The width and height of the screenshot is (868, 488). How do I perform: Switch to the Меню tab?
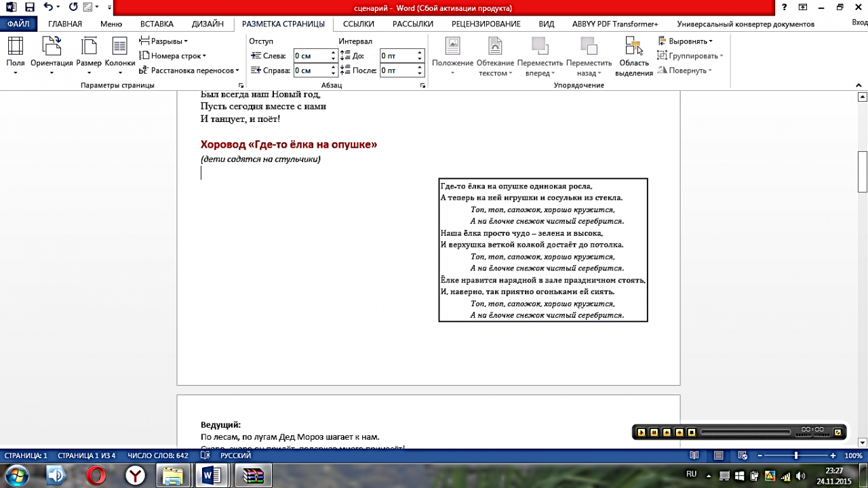tap(111, 24)
